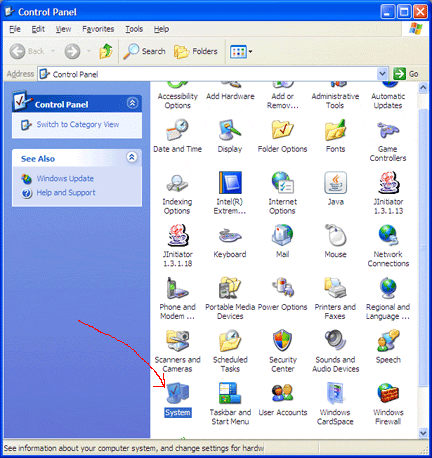Open the Forward button history arrow

[89, 51]
